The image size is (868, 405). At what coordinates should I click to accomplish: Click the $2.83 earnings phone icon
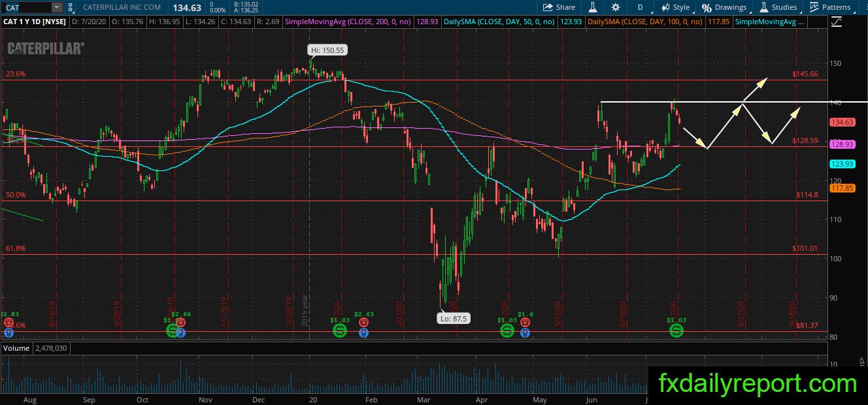pos(7,323)
